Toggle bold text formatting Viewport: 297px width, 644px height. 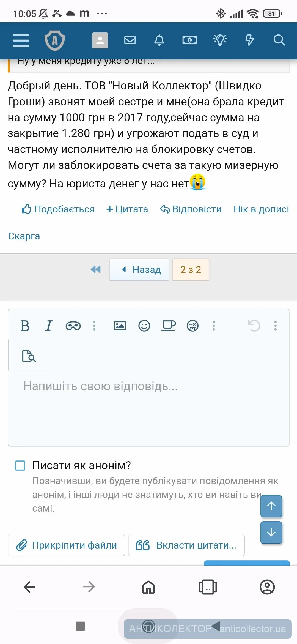tap(25, 326)
